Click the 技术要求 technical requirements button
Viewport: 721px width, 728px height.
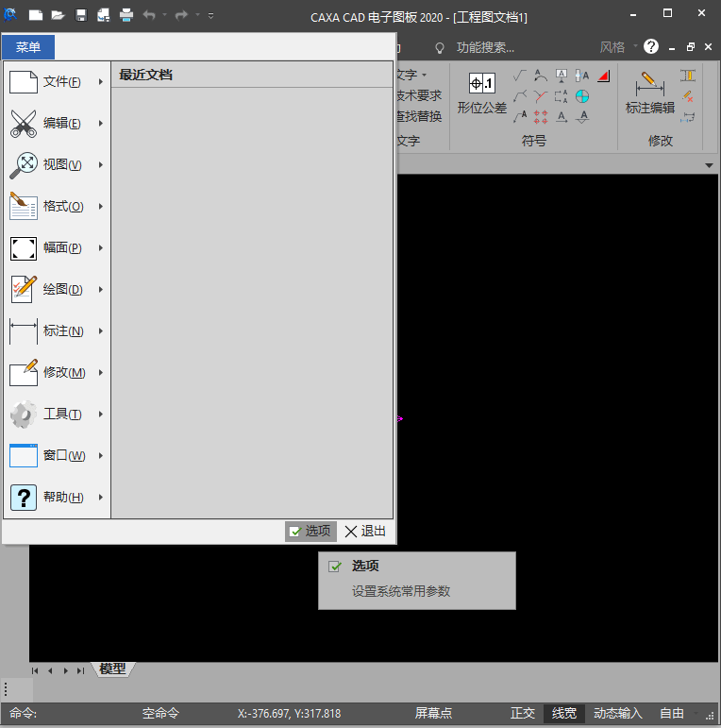[x=419, y=95]
